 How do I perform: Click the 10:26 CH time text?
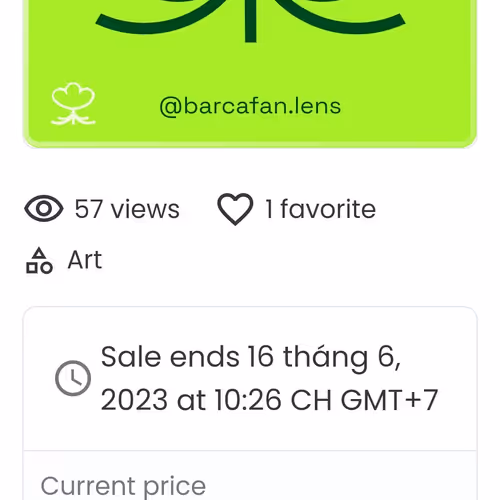[273, 400]
